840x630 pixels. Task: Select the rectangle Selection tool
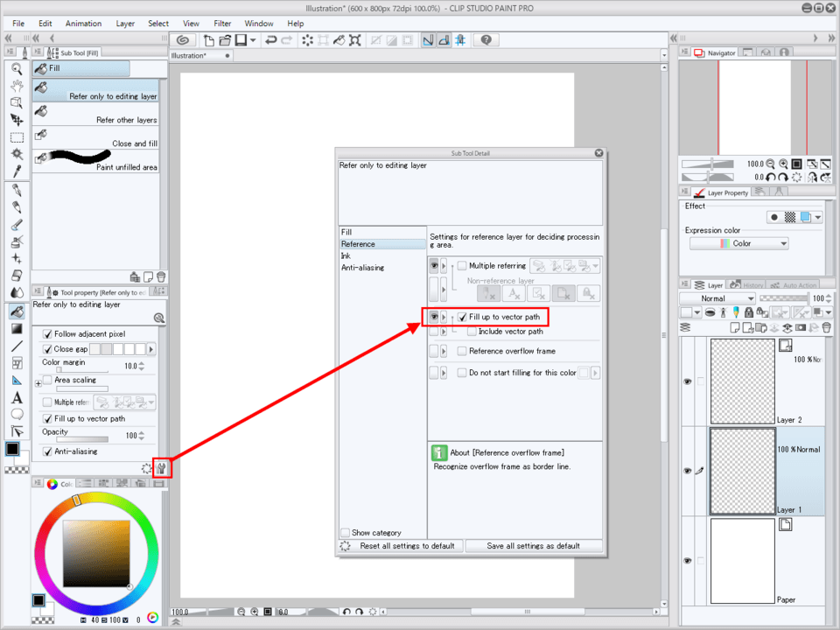[x=17, y=137]
